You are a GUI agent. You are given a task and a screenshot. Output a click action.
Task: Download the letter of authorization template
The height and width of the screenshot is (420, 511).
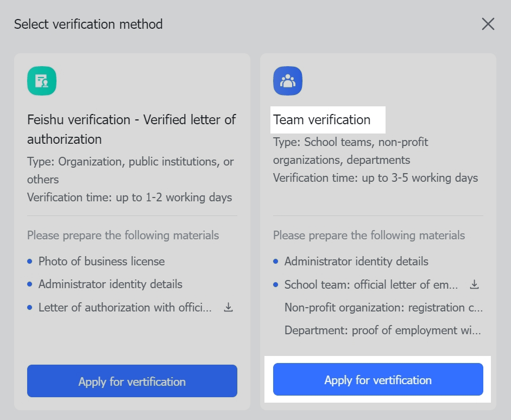pyautogui.click(x=228, y=307)
